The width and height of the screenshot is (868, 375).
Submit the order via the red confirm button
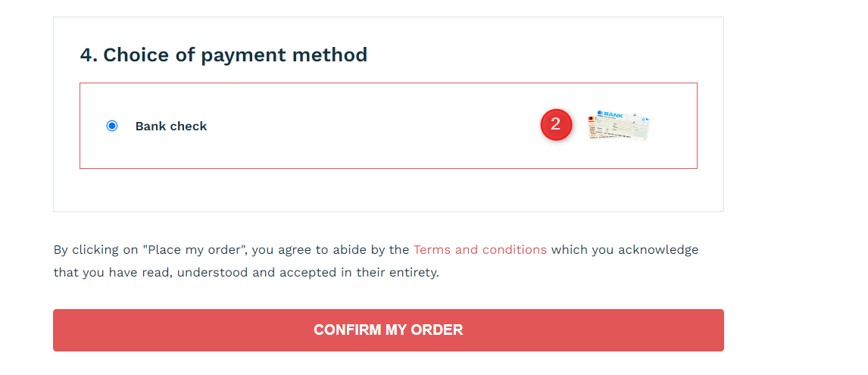coord(388,330)
